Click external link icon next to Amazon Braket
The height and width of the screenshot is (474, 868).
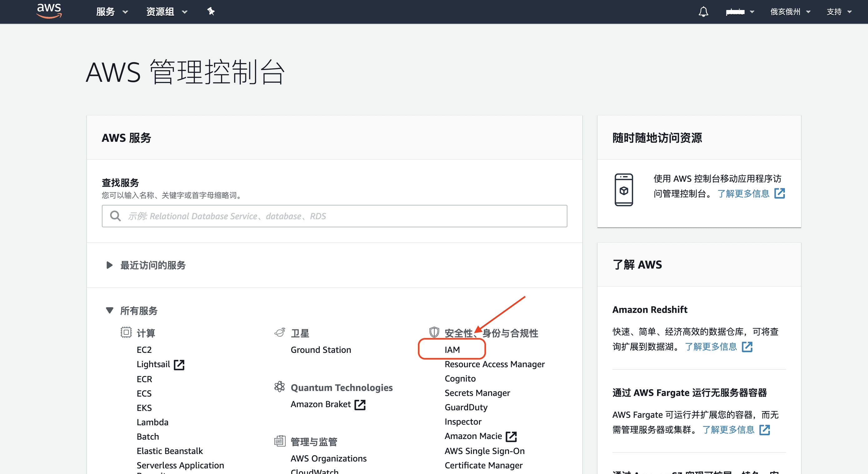coord(360,405)
